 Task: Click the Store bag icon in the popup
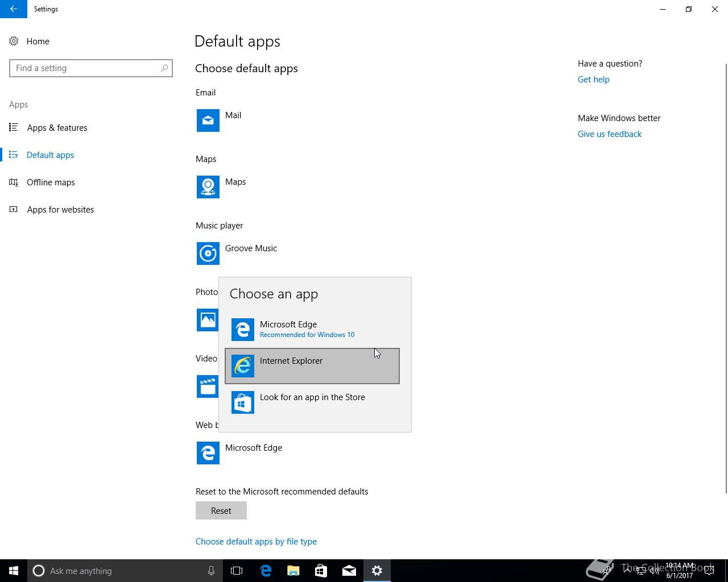pyautogui.click(x=243, y=402)
